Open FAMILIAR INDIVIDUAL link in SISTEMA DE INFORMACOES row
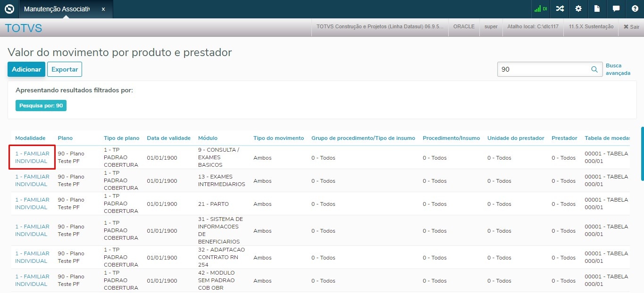The height and width of the screenshot is (293, 644). pos(32,230)
